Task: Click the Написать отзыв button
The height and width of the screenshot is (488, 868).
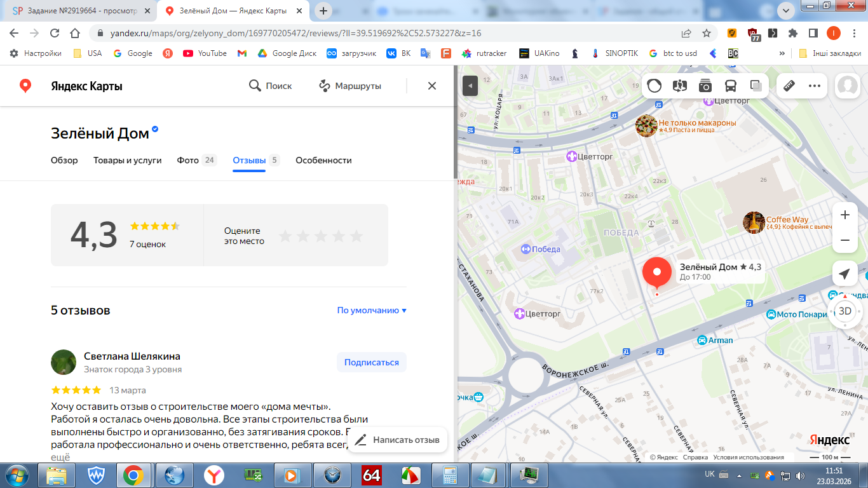Action: point(398,440)
